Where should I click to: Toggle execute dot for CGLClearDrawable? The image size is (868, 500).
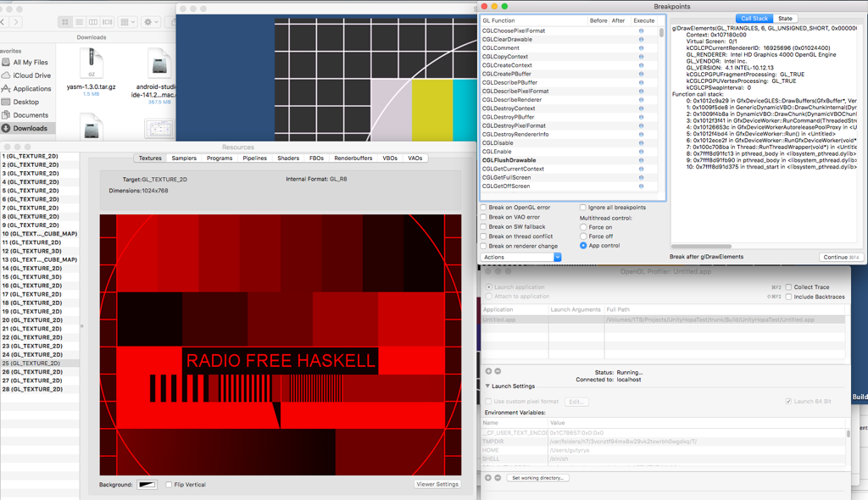point(641,39)
